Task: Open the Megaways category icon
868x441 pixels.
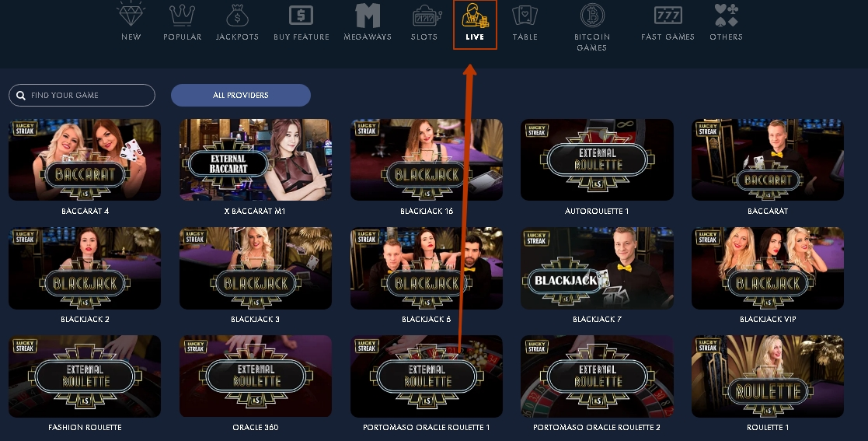Action: 368,15
